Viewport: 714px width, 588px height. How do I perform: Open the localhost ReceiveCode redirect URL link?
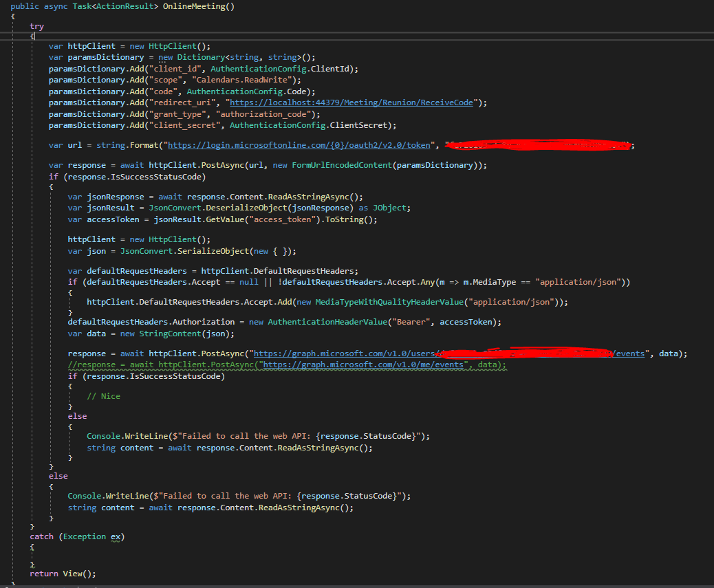[x=351, y=103]
